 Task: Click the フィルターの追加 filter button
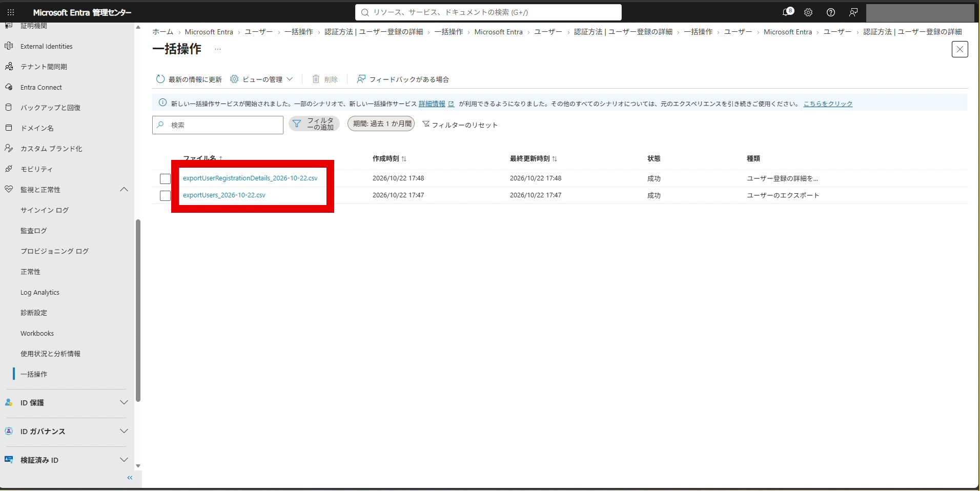pos(314,124)
